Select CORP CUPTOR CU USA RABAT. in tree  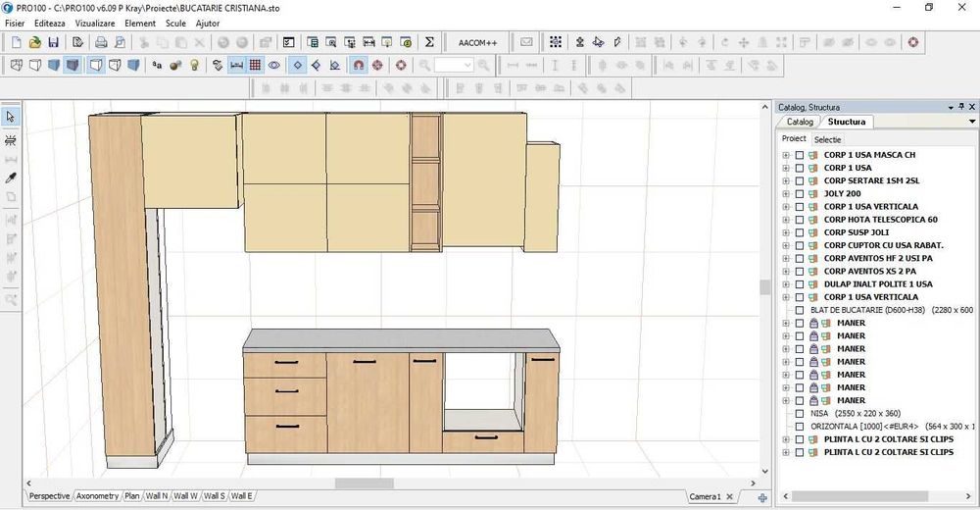click(883, 245)
